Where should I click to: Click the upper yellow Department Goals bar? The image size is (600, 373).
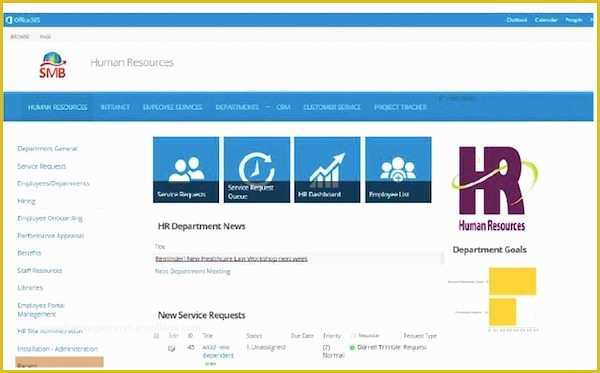coord(512,282)
